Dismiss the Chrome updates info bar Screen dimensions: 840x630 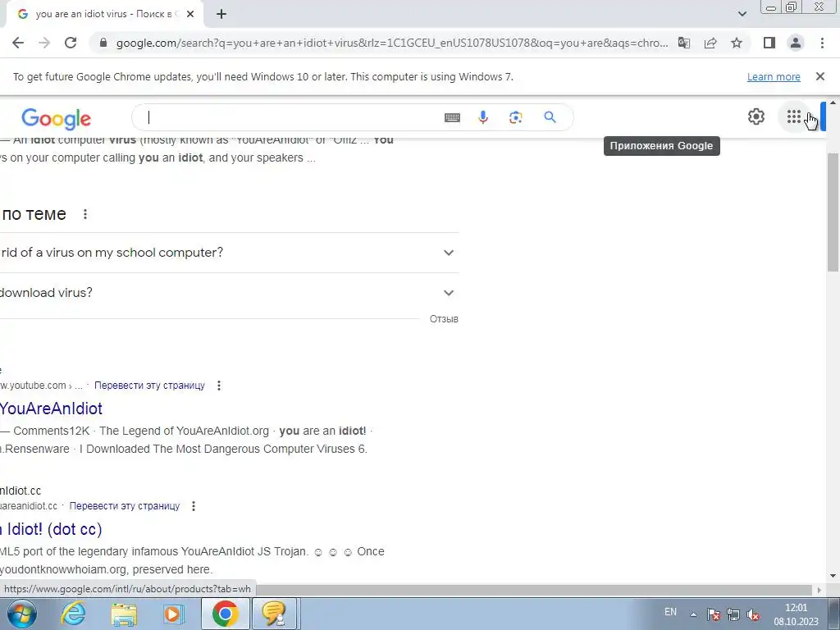point(819,76)
